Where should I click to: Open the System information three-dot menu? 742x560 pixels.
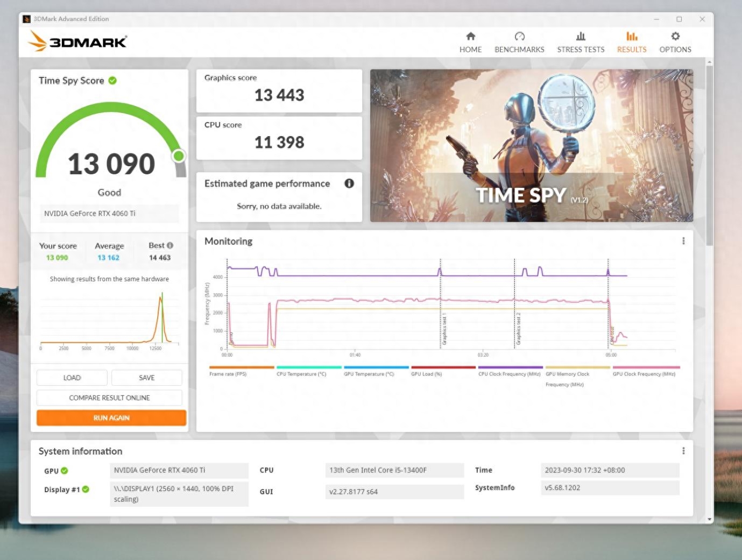[683, 451]
